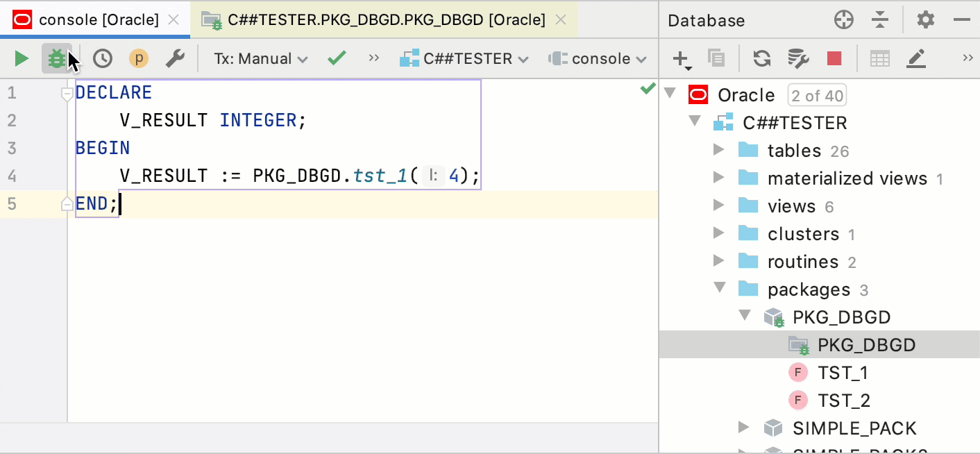Start the PL/SQL debugger with the bug icon
Screen dimensions: 980x454
pyautogui.click(x=56, y=58)
